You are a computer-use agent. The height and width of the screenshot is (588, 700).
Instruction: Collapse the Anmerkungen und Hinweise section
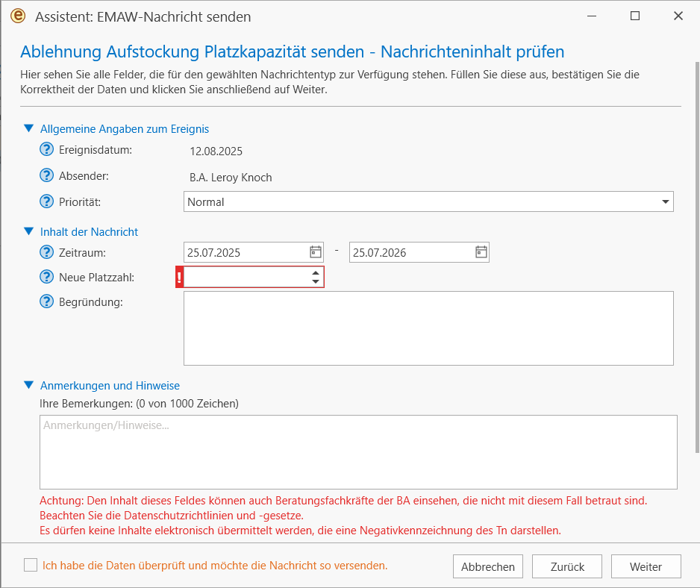[29, 385]
